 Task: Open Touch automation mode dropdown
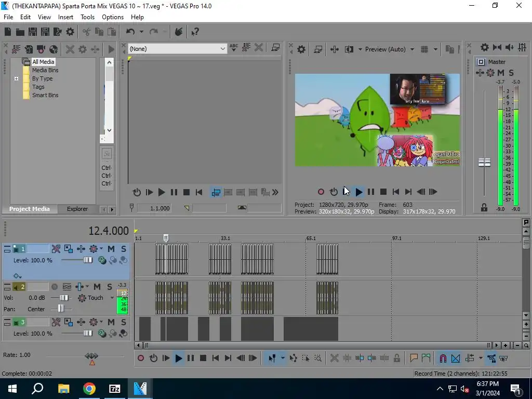[x=112, y=298]
